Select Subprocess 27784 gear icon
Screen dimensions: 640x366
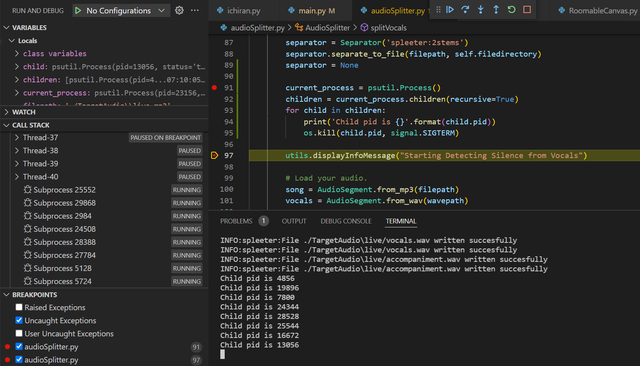[27, 255]
